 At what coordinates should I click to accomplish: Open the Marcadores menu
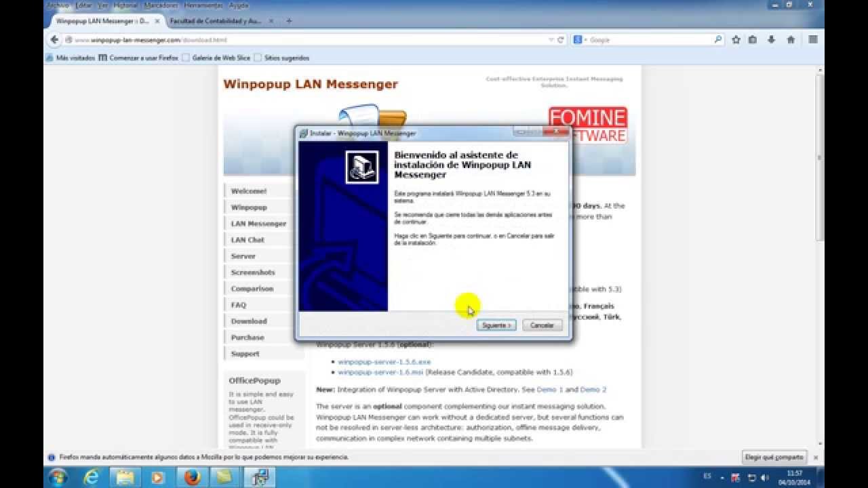[161, 5]
